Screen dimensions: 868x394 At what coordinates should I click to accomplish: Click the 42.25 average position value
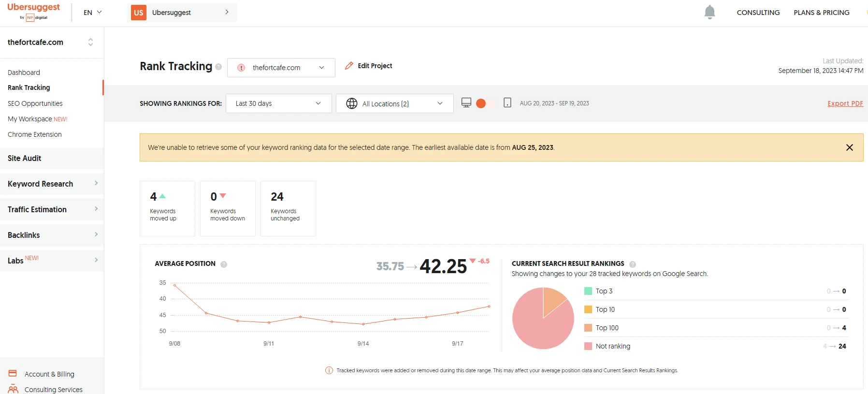point(443,266)
